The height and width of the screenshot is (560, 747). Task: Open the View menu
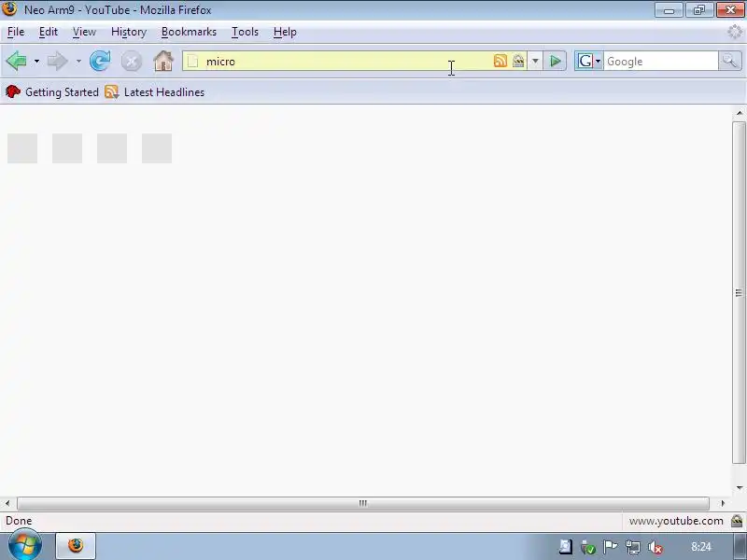[x=84, y=32]
